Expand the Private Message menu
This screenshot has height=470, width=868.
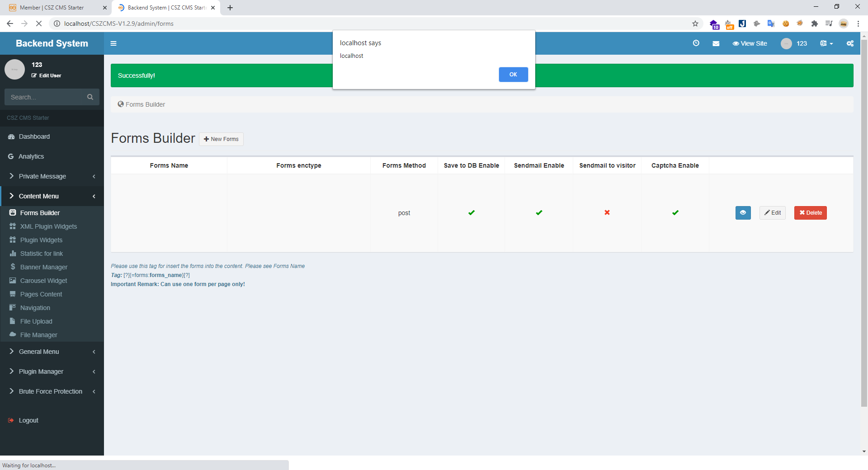tap(52, 176)
